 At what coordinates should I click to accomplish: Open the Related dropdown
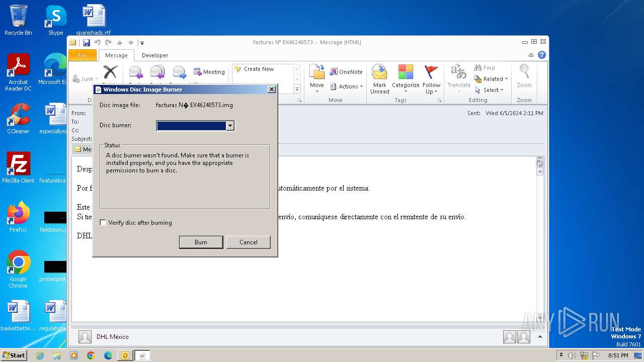coord(491,79)
